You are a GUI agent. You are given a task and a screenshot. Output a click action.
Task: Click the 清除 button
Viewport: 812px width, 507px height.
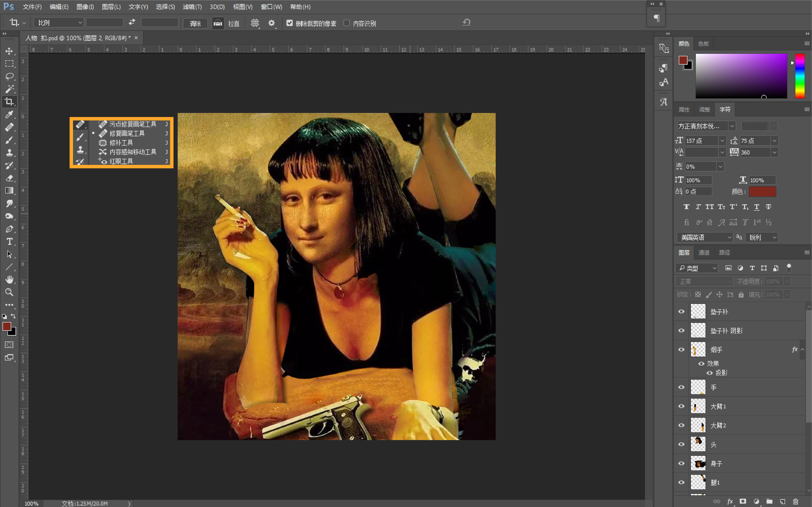(195, 23)
